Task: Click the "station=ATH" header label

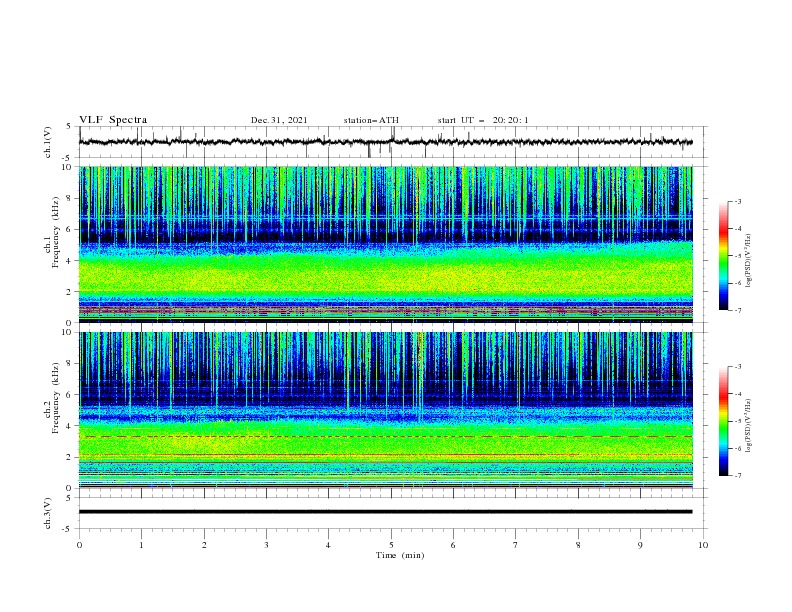Action: [x=371, y=120]
